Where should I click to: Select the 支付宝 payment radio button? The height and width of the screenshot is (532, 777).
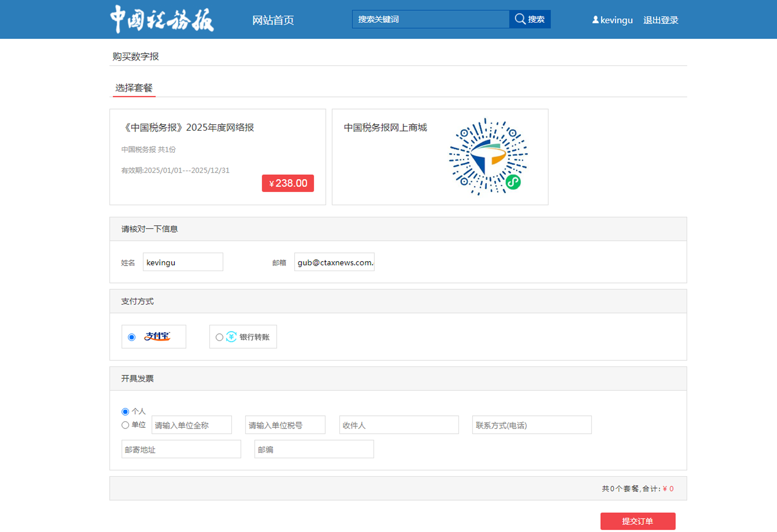132,337
